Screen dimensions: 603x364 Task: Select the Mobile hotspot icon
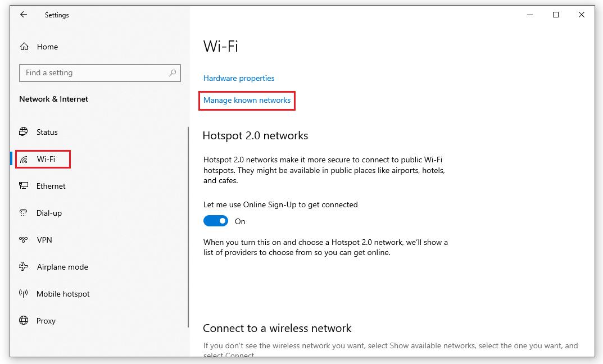pos(24,294)
